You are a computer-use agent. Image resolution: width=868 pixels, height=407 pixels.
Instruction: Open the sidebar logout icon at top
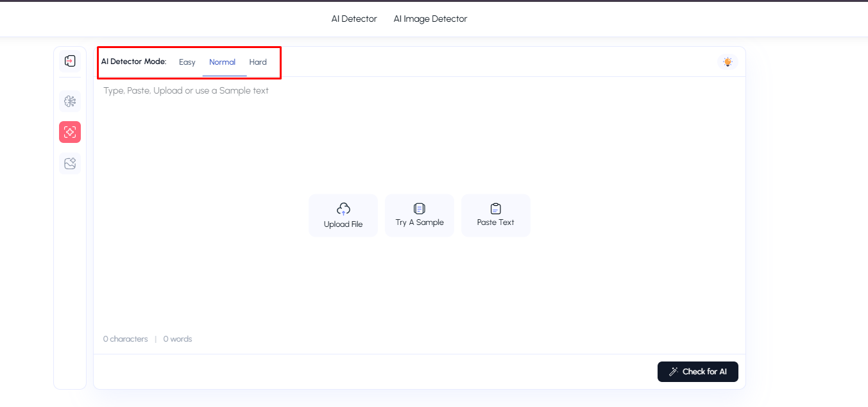[x=70, y=61]
